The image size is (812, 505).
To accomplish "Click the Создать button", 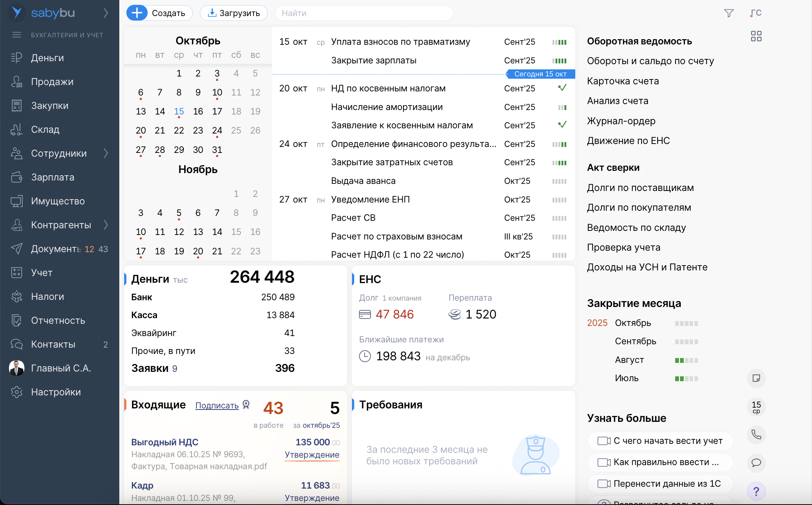I will [159, 13].
